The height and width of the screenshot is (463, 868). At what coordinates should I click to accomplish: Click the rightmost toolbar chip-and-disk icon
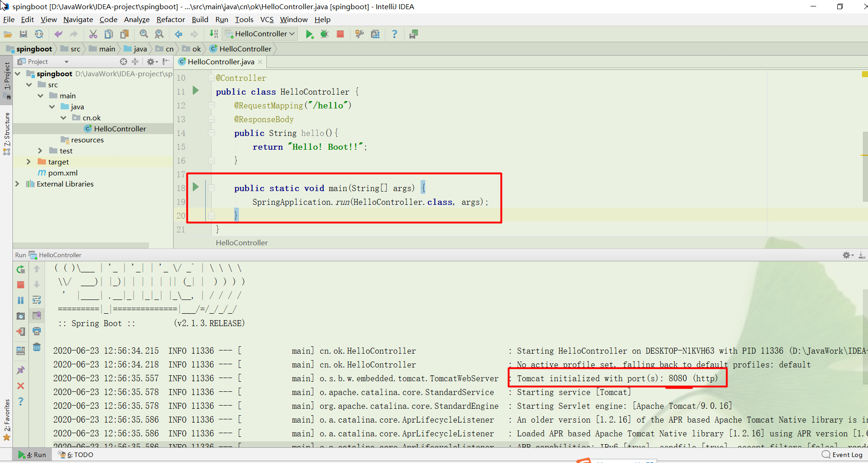tap(413, 34)
